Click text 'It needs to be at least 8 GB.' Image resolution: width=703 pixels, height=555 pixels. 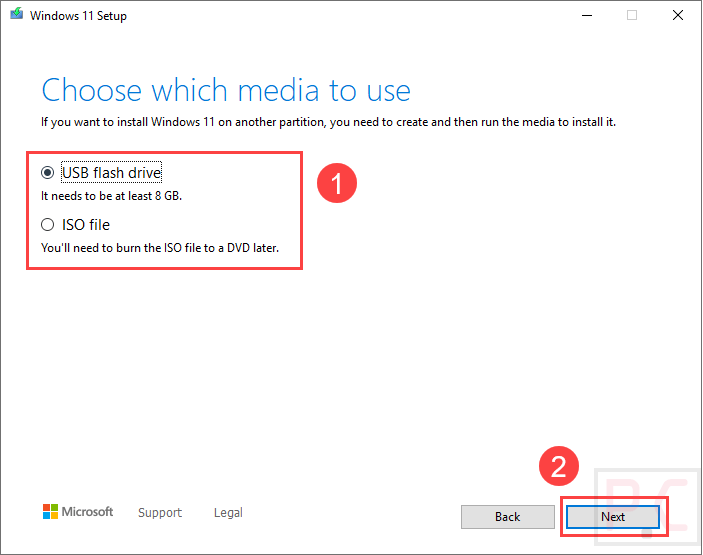coord(111,196)
